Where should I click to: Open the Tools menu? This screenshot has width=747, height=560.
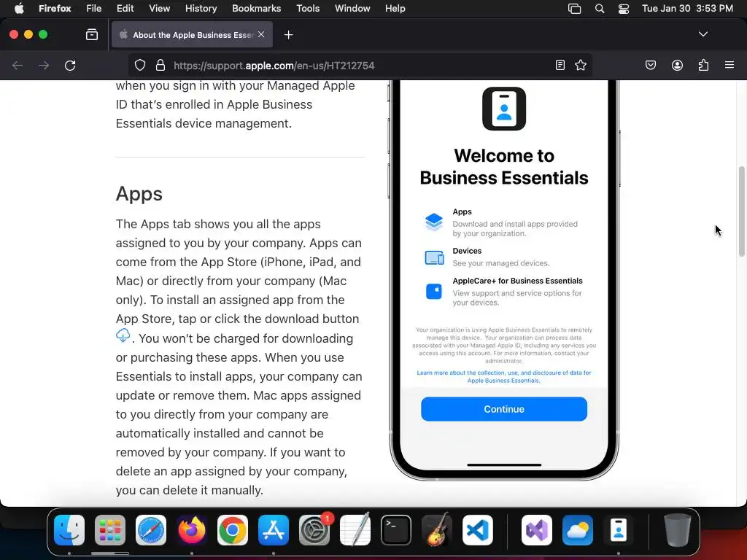308,8
